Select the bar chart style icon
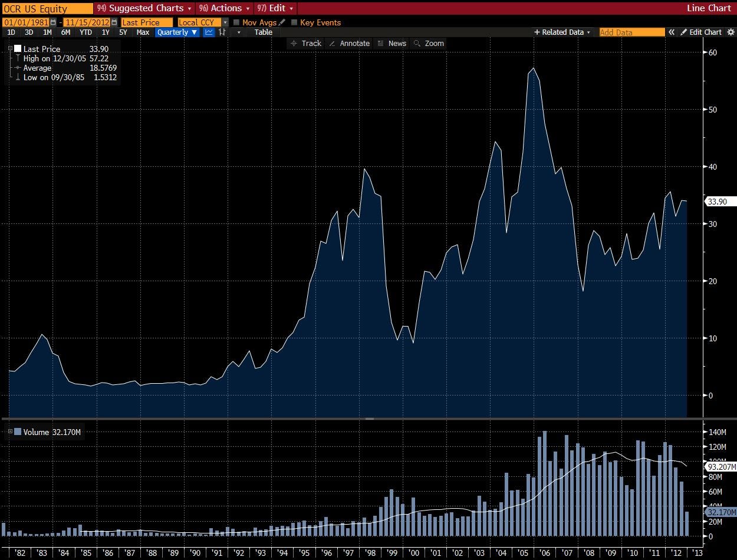Image resolution: width=737 pixels, height=560 pixels. (222, 32)
